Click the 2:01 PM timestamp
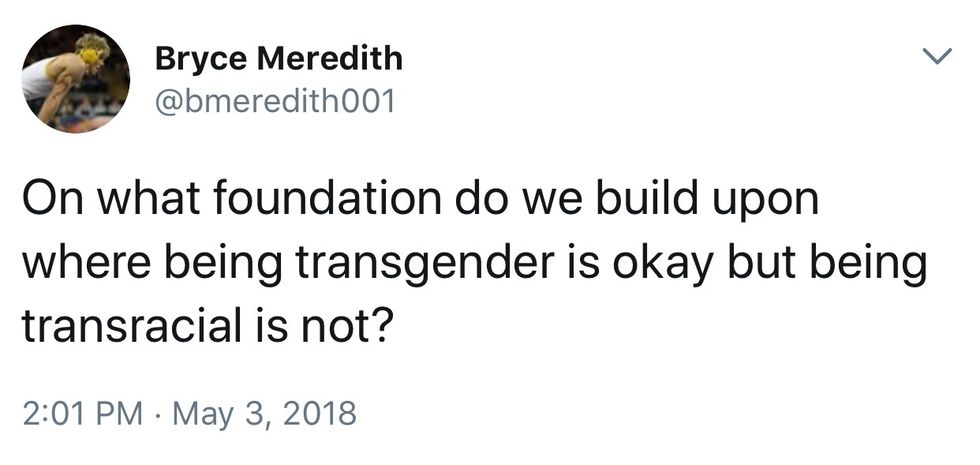Image resolution: width=980 pixels, height=465 pixels. click(80, 413)
